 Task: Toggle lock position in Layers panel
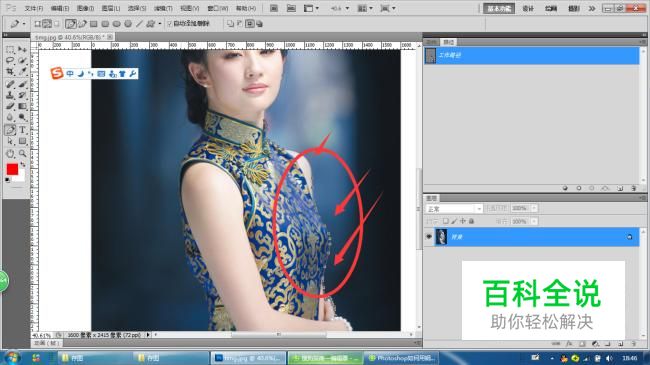pyautogui.click(x=463, y=221)
